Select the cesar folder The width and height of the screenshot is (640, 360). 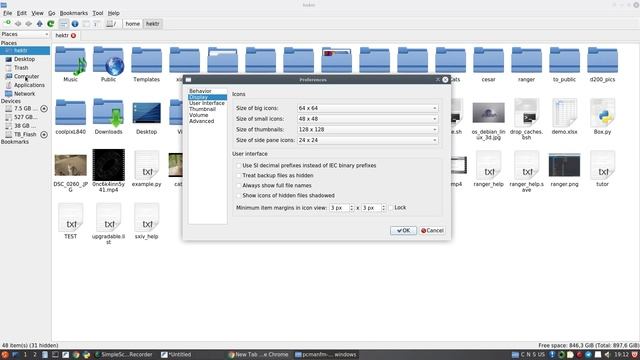488,64
